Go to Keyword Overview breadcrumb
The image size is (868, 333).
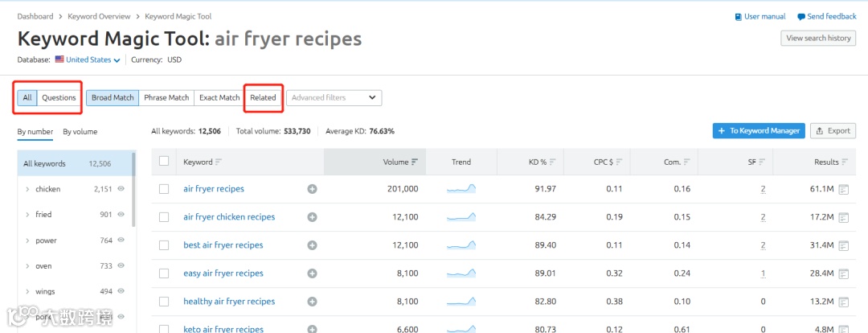coord(99,17)
